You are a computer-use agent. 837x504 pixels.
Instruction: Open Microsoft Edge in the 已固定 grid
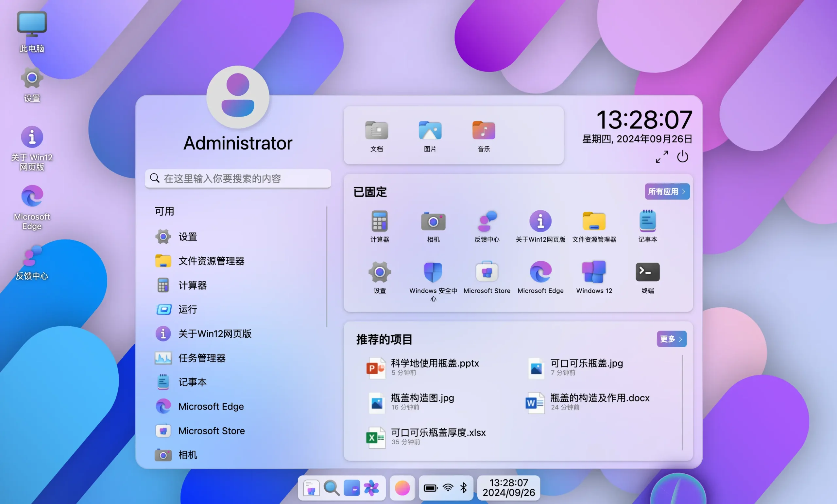point(540,277)
